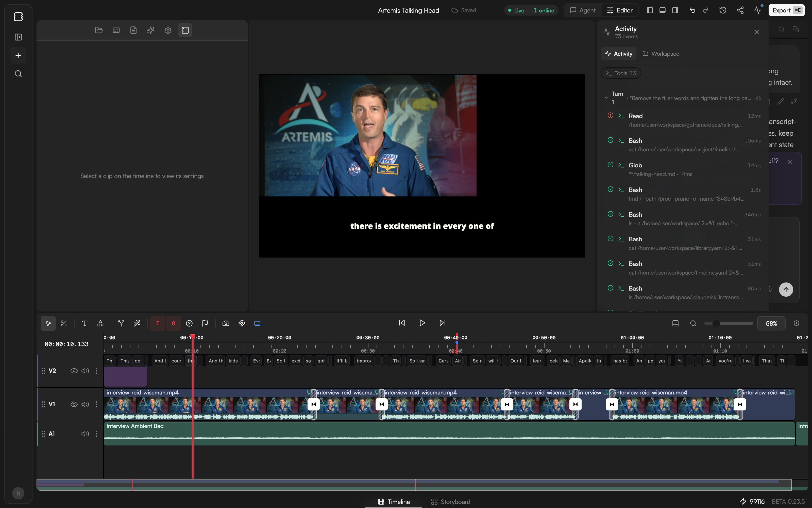Image resolution: width=812 pixels, height=508 pixels.
Task: Add a flag marker to timeline
Action: point(205,323)
